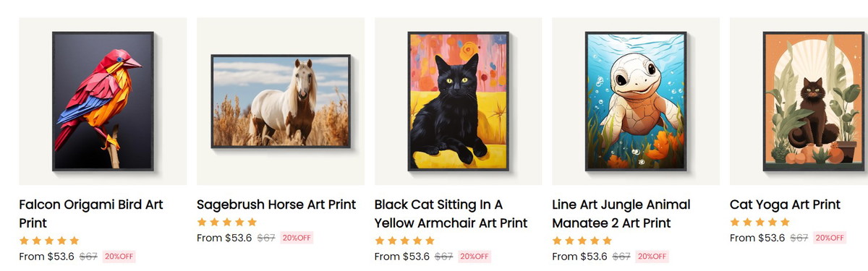Open the Sagebrush Horse Art Print title link
868x271 pixels.
click(276, 205)
